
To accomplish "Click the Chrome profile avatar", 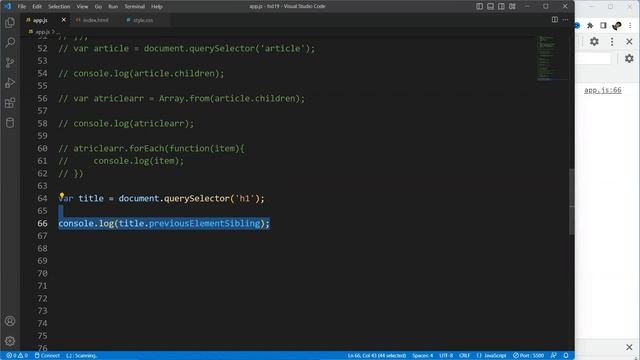I will [x=617, y=25].
